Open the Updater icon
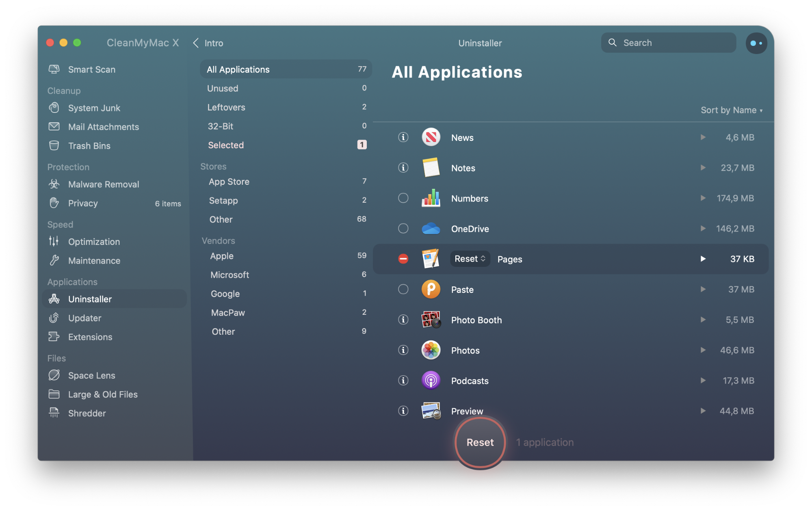The height and width of the screenshot is (511, 812). click(54, 318)
